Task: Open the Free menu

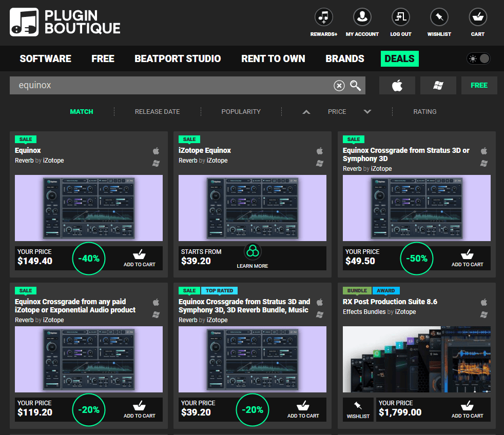Action: tap(103, 59)
